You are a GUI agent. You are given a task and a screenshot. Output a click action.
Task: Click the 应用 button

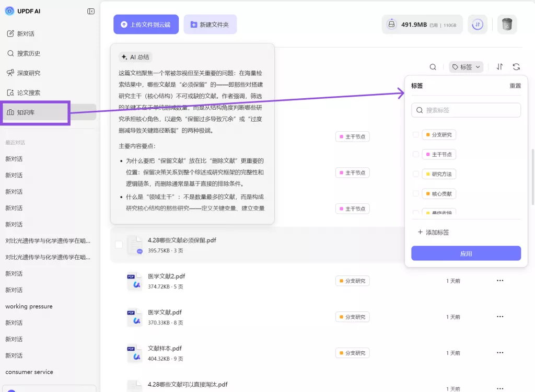pos(466,253)
